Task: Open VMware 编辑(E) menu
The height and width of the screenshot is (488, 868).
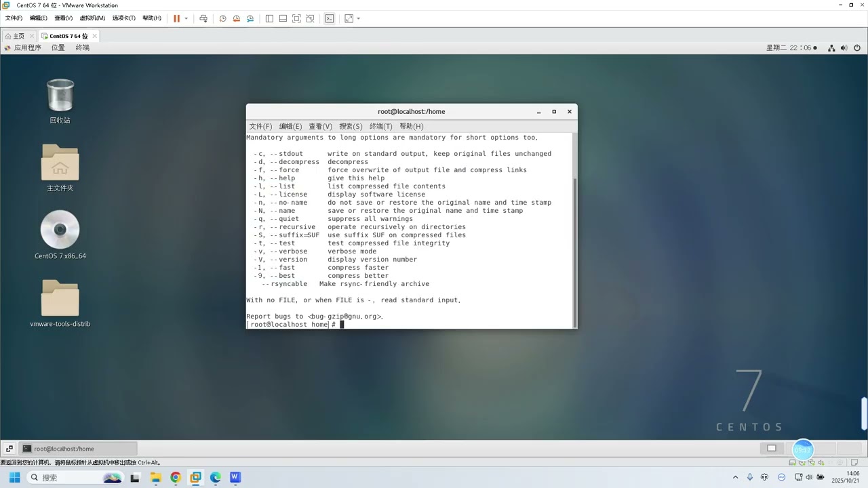Action: pyautogui.click(x=38, y=18)
